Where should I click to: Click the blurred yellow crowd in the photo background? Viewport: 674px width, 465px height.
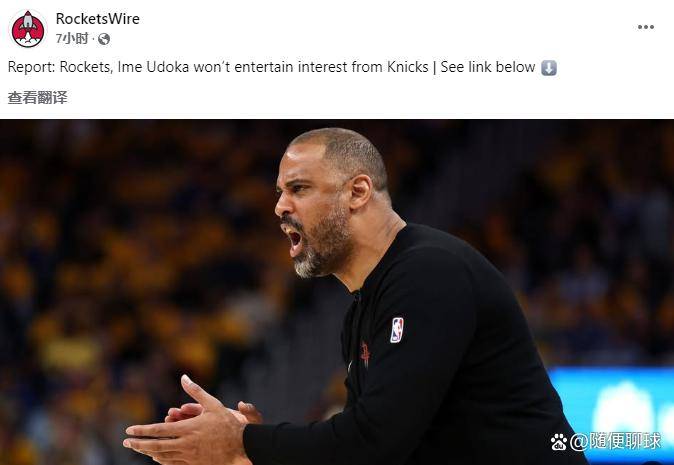click(129, 258)
